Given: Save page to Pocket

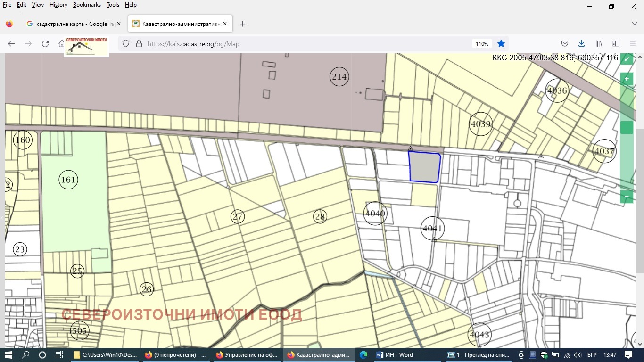Looking at the screenshot, I should coord(565,44).
